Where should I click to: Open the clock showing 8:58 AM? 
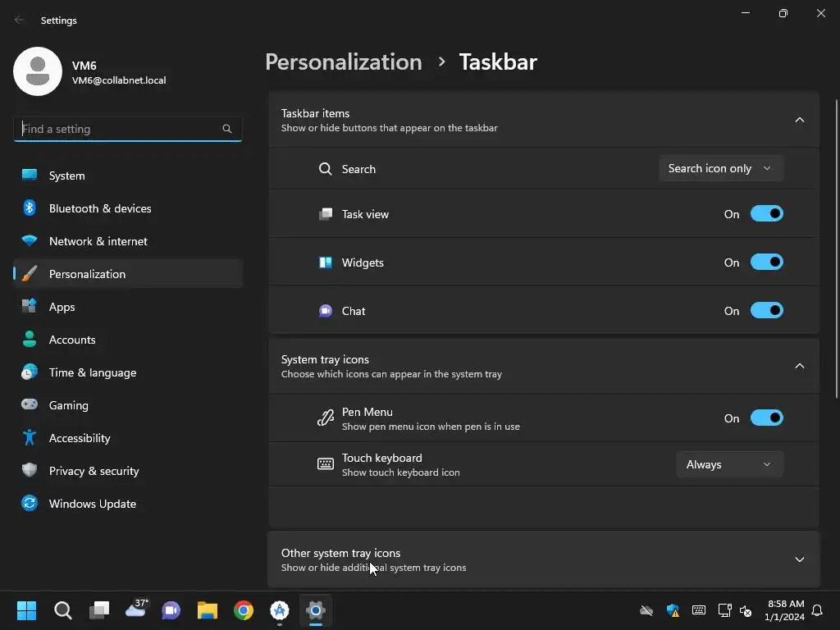click(784, 610)
